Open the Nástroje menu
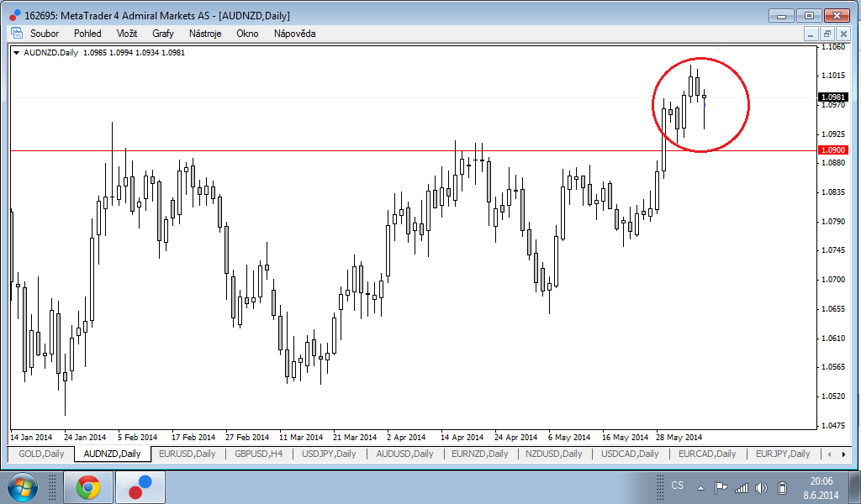 pyautogui.click(x=205, y=34)
